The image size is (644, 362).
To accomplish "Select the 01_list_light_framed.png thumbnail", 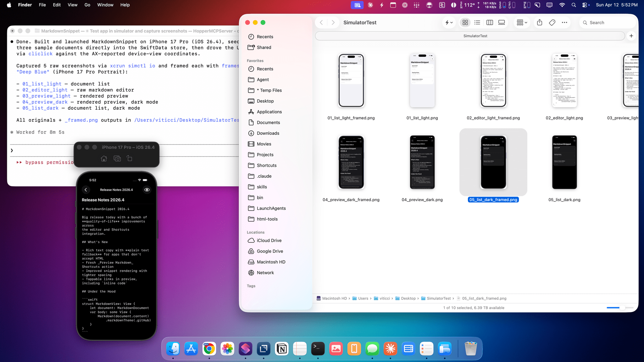I will (x=351, y=80).
